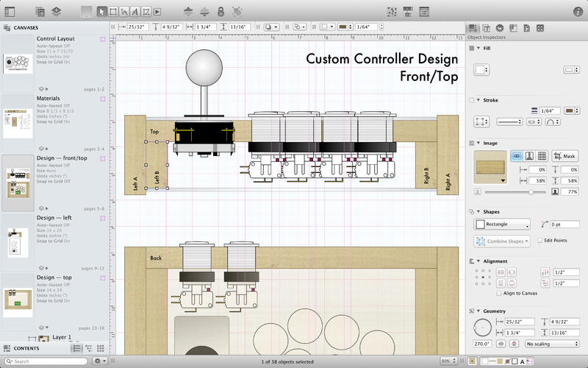Select the Shape drawing tool

[113, 12]
